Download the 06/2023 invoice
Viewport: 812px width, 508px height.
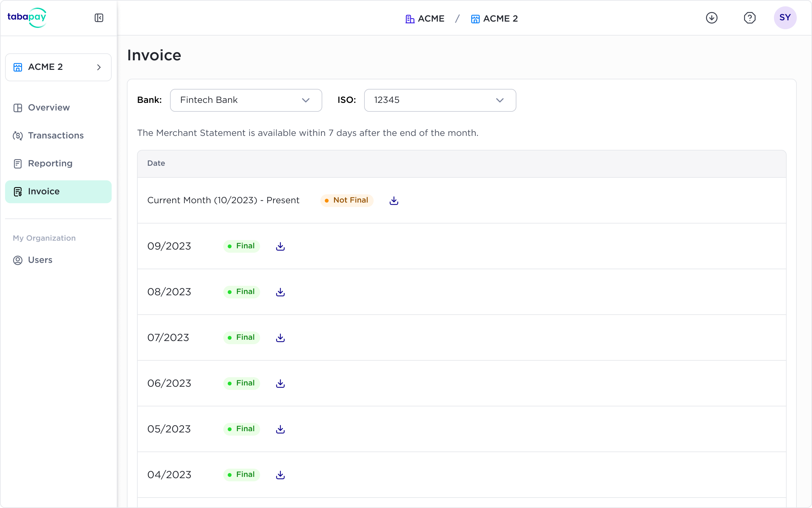[x=280, y=383]
